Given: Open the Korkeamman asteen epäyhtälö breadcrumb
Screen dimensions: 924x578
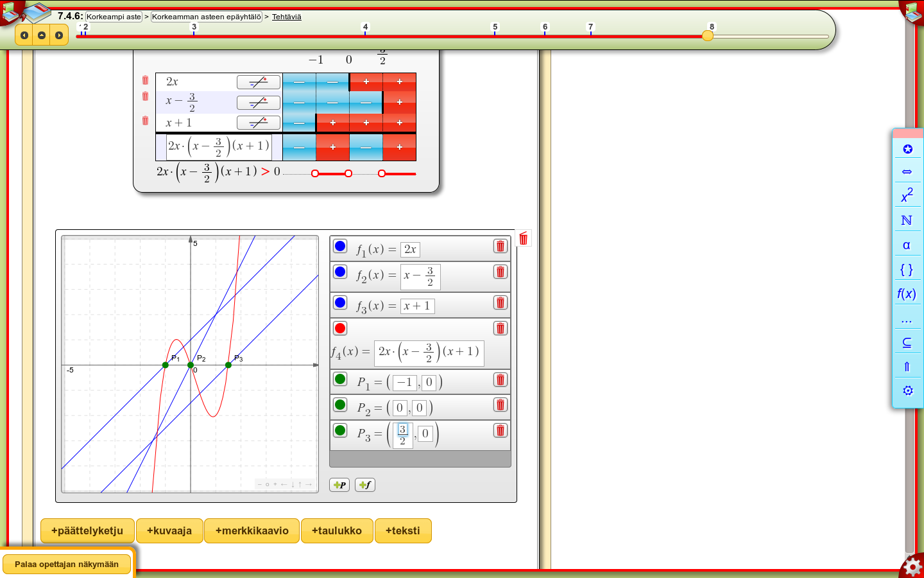Looking at the screenshot, I should 207,17.
